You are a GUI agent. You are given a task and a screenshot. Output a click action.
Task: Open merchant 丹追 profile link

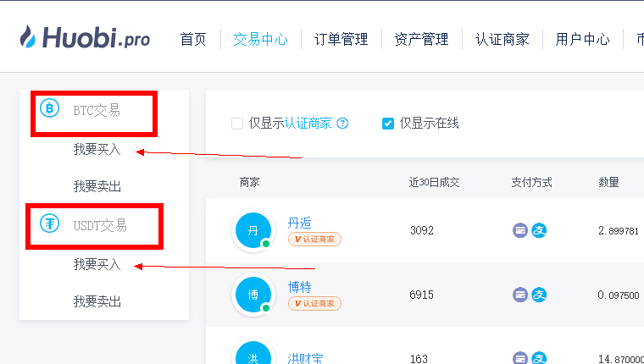pos(300,223)
